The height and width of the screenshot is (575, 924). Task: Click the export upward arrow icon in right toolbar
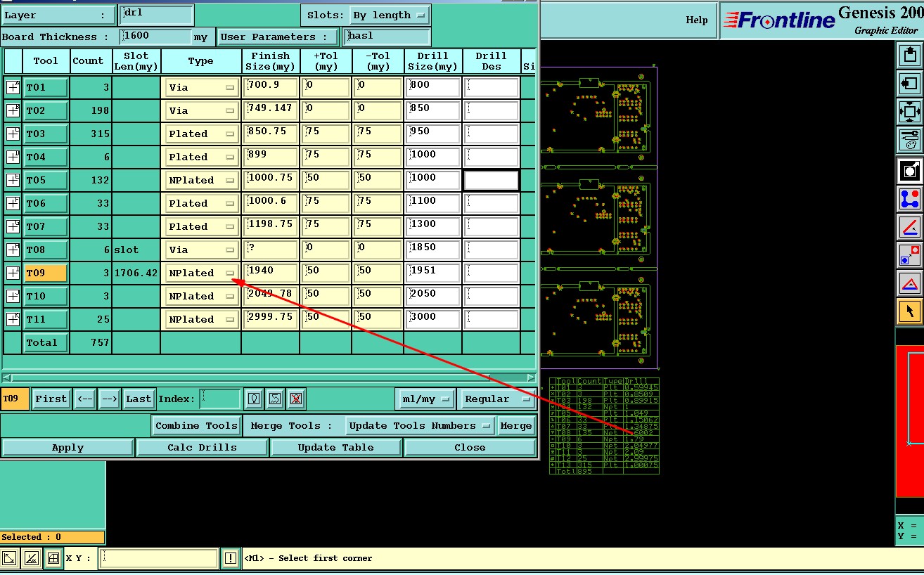click(910, 55)
